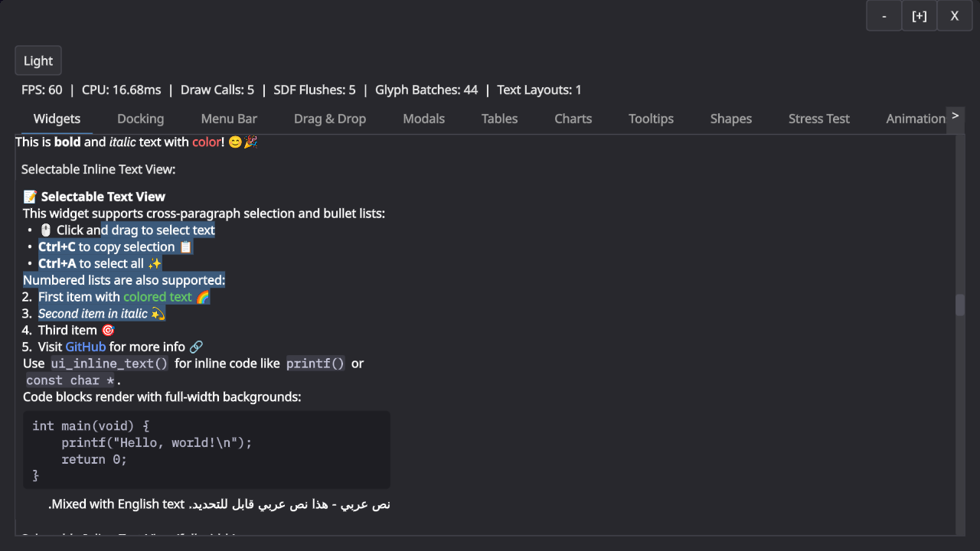The height and width of the screenshot is (551, 980).
Task: Switch to the Docking tab
Action: [x=140, y=119]
